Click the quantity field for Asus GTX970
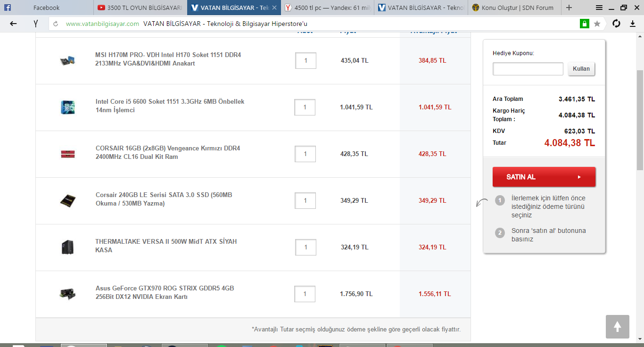This screenshot has width=644, height=347. point(305,294)
